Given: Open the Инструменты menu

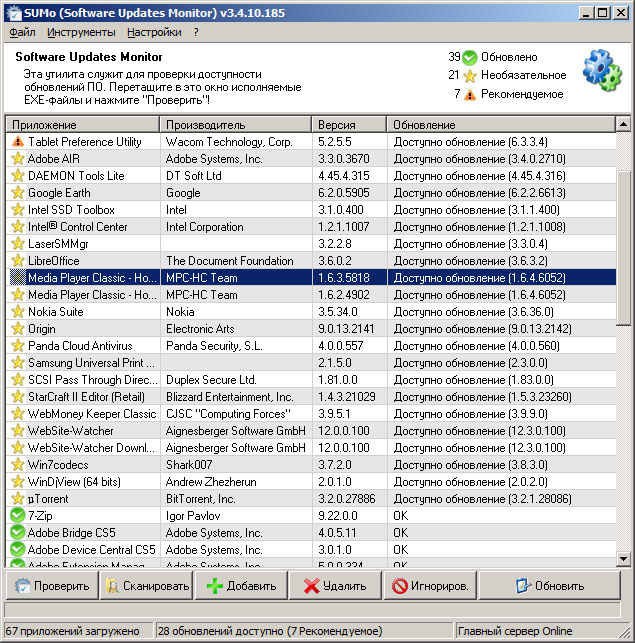Looking at the screenshot, I should (x=81, y=32).
